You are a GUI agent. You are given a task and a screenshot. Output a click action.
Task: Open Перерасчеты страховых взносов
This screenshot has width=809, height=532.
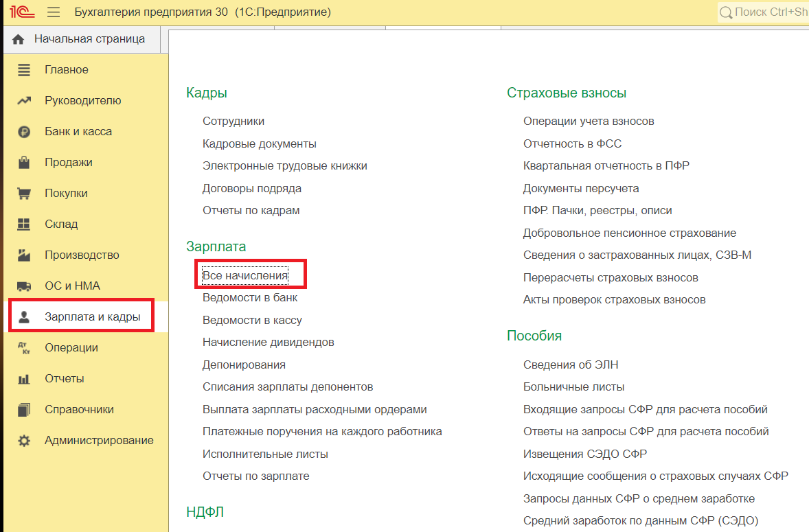[611, 278]
